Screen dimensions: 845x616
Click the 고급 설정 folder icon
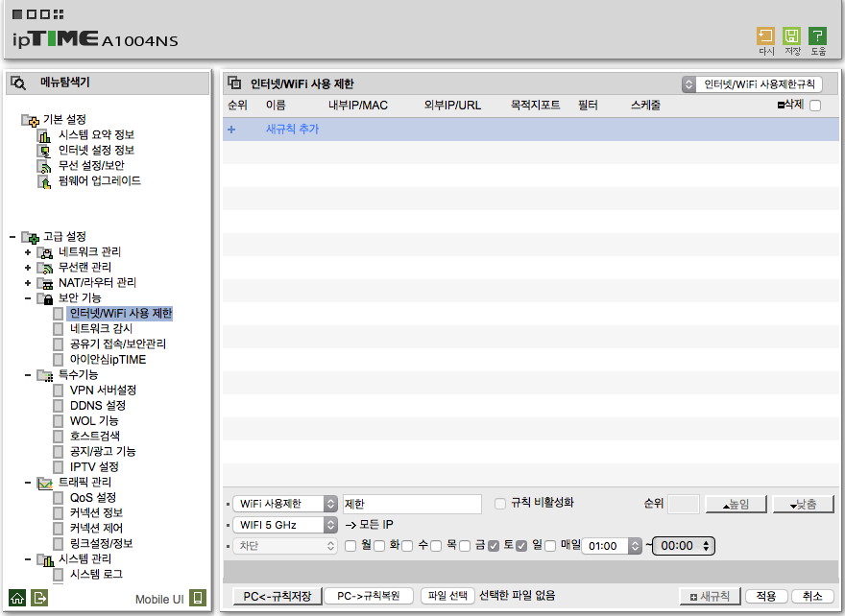point(30,237)
